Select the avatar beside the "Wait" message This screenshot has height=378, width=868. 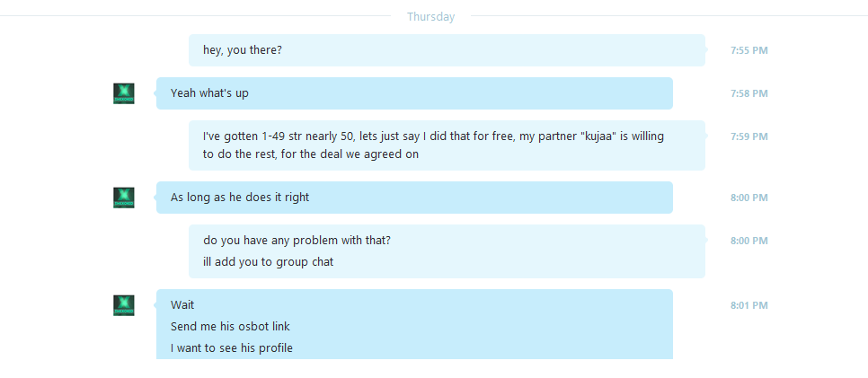pos(123,305)
